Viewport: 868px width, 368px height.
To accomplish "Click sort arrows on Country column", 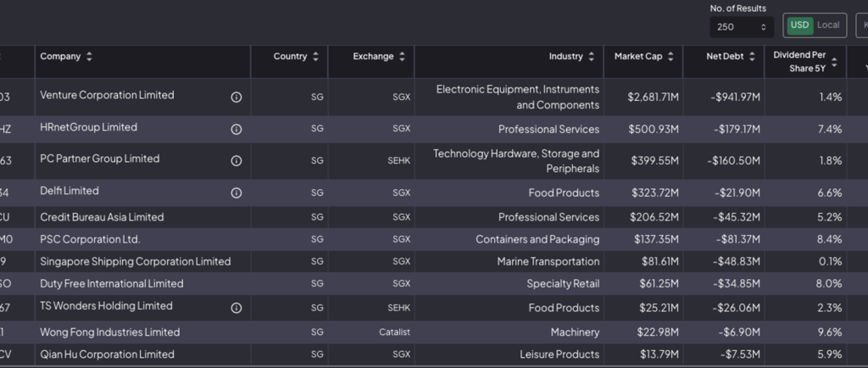I will click(315, 57).
